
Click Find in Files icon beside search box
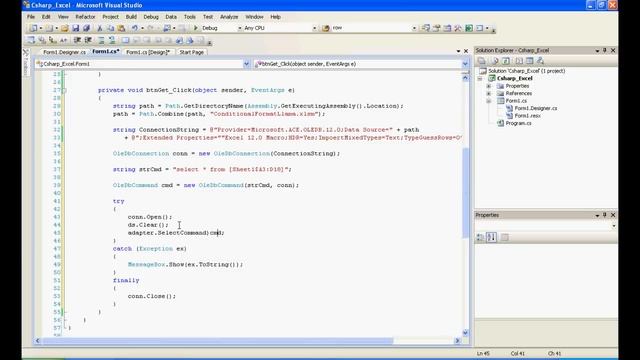[x=326, y=28]
